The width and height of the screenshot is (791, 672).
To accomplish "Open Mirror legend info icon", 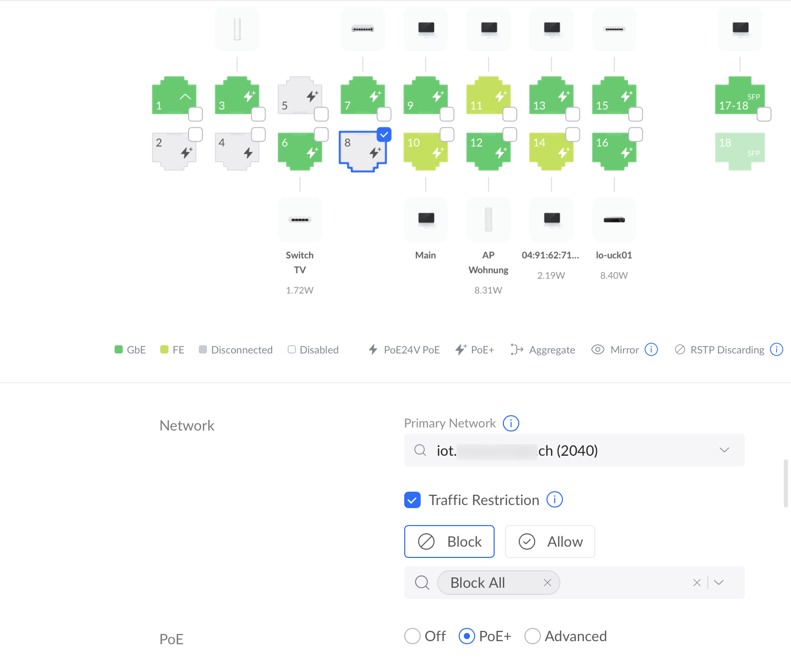I will tap(651, 349).
